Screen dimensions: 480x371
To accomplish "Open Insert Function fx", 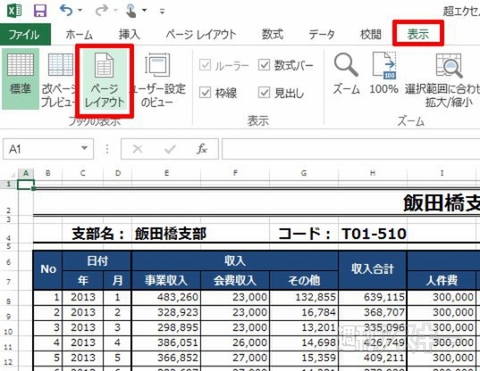I will (x=202, y=149).
